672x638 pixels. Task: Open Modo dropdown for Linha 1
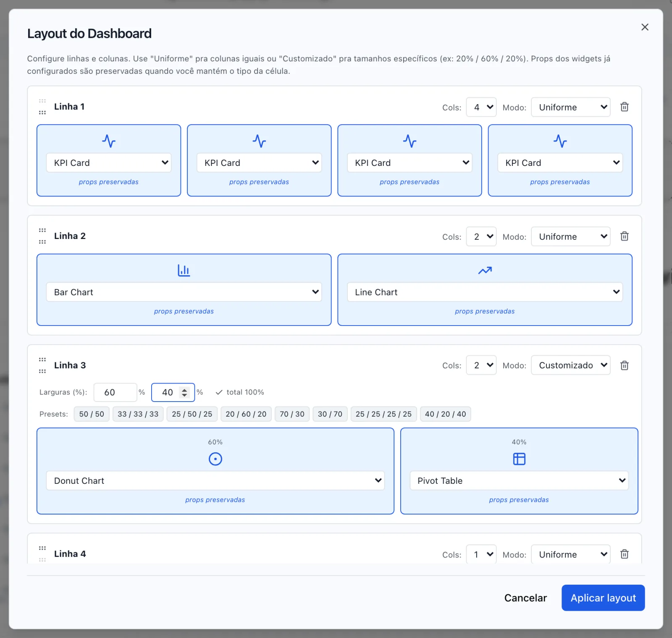[x=571, y=107]
